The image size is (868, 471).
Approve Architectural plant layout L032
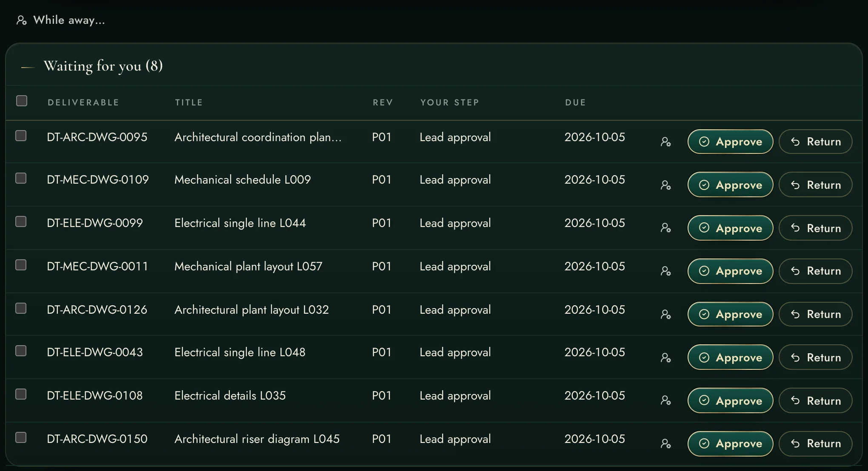click(x=730, y=314)
